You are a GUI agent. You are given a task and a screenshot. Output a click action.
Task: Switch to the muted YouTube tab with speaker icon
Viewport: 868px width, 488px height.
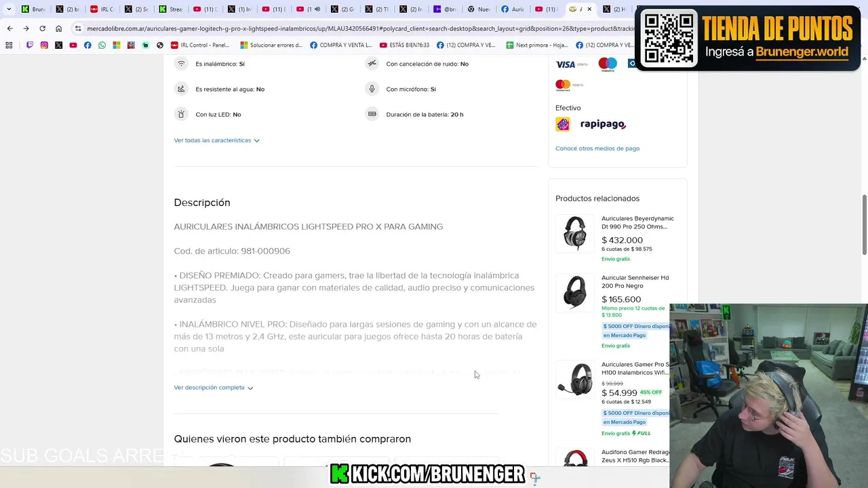[x=308, y=9]
